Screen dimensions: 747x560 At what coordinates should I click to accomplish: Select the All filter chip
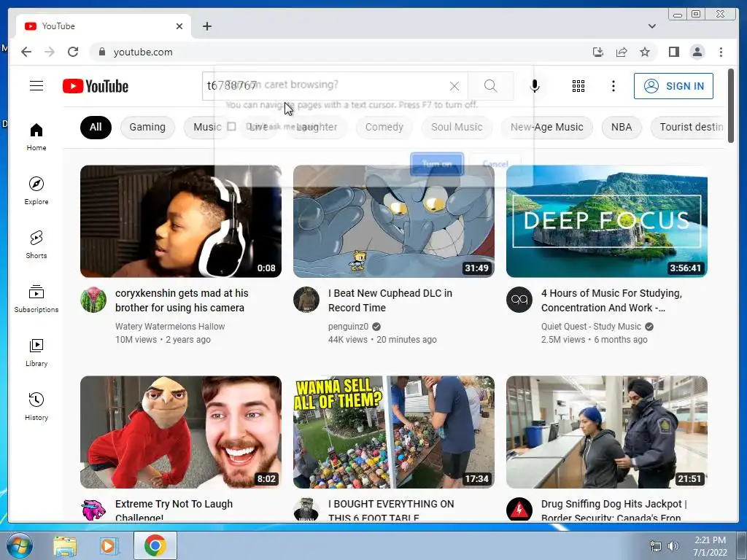(x=96, y=127)
